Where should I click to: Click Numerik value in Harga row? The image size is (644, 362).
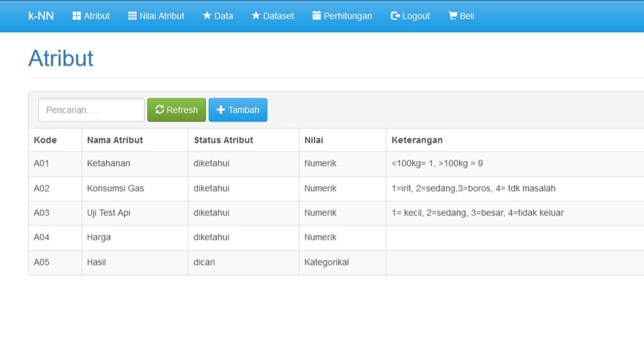[321, 237]
